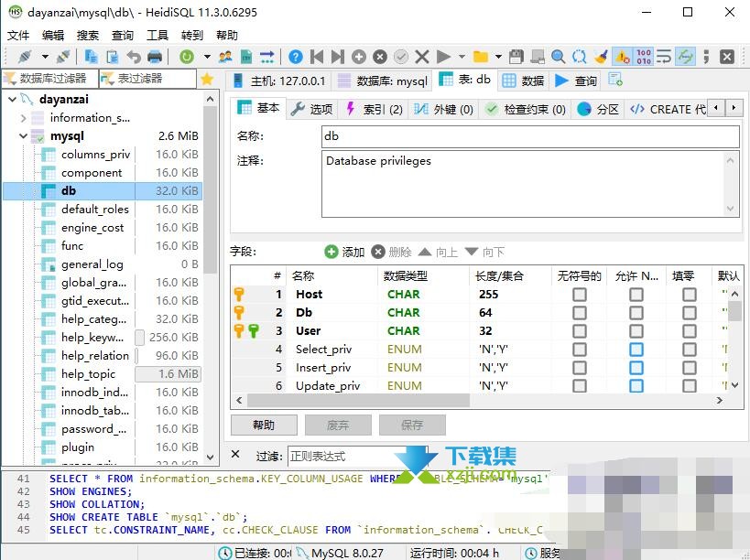Expand the information_s... database node
This screenshot has height=560, width=750.
click(24, 117)
